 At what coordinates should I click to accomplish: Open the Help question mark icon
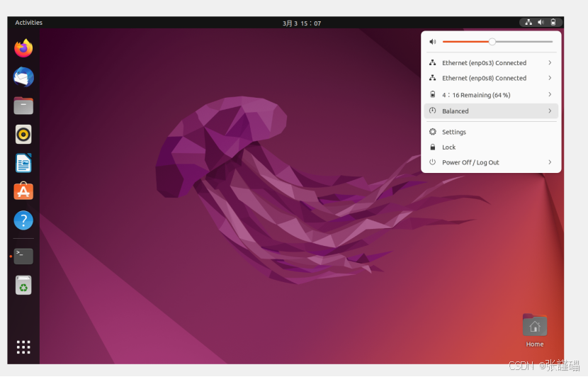point(23,220)
